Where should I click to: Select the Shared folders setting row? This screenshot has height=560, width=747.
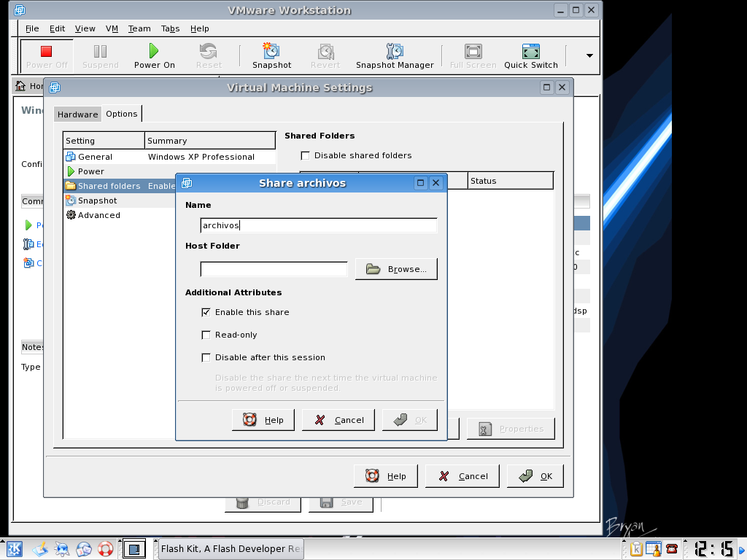(120, 186)
